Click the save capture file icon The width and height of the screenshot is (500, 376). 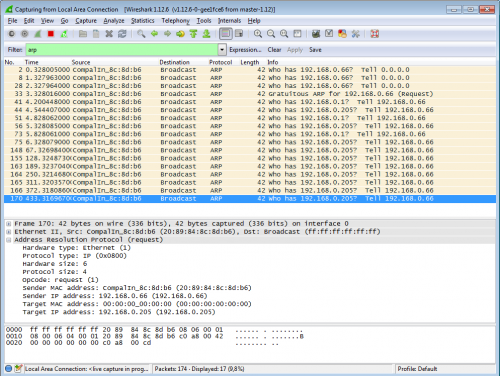[x=96, y=34]
